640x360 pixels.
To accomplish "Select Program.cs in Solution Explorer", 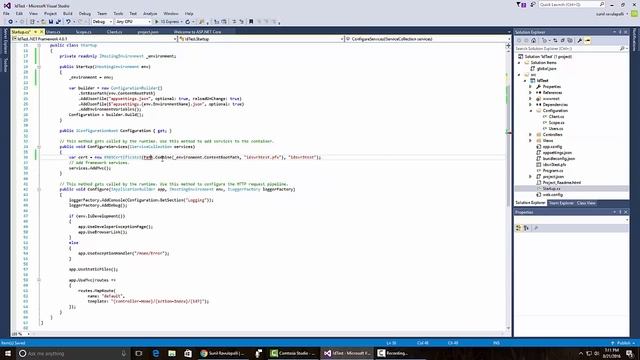I will click(x=553, y=171).
